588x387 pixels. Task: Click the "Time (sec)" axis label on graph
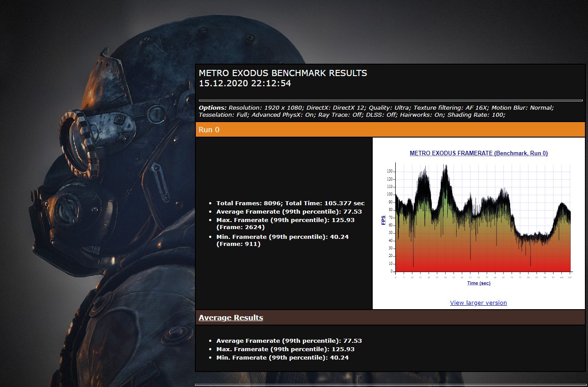479,283
